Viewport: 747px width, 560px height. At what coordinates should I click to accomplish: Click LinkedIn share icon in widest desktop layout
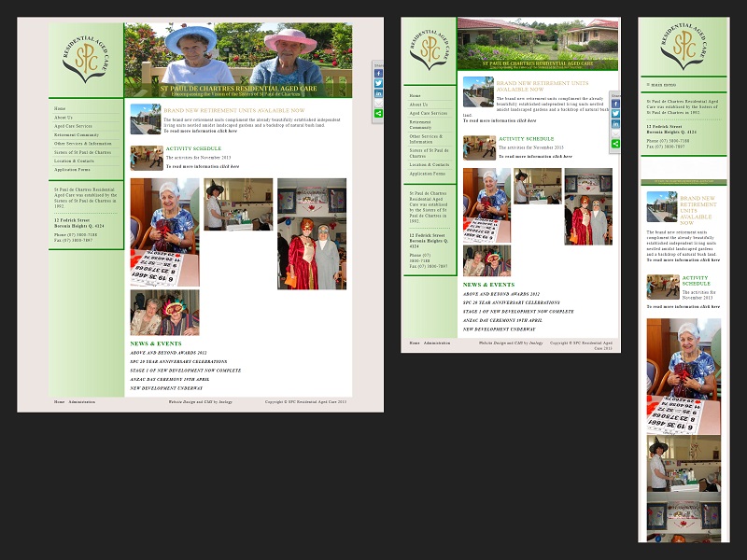[378, 93]
